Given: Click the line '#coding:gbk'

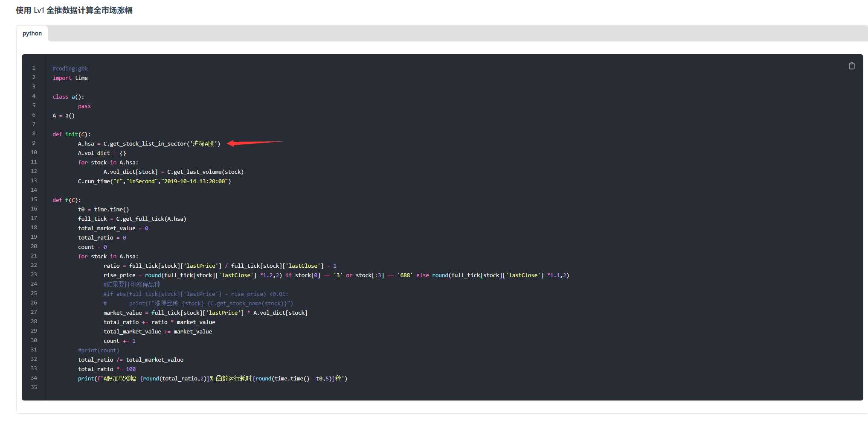Looking at the screenshot, I should point(70,68).
